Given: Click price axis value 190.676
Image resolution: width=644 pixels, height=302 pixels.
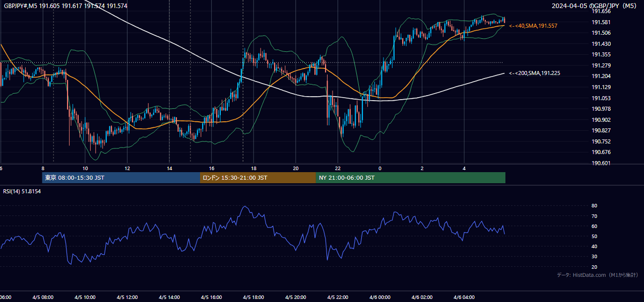Looking at the screenshot, I should 601,152.
